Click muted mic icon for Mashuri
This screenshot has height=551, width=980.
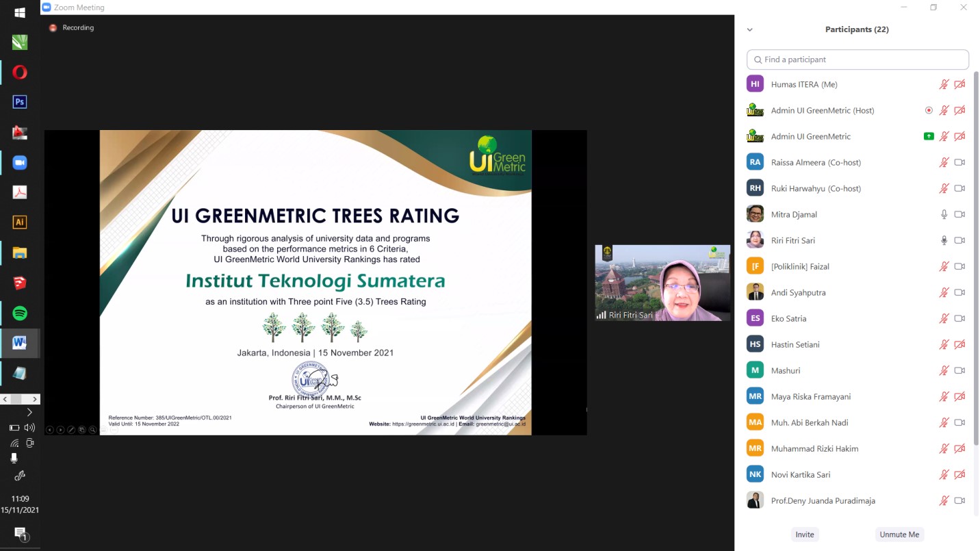point(944,370)
